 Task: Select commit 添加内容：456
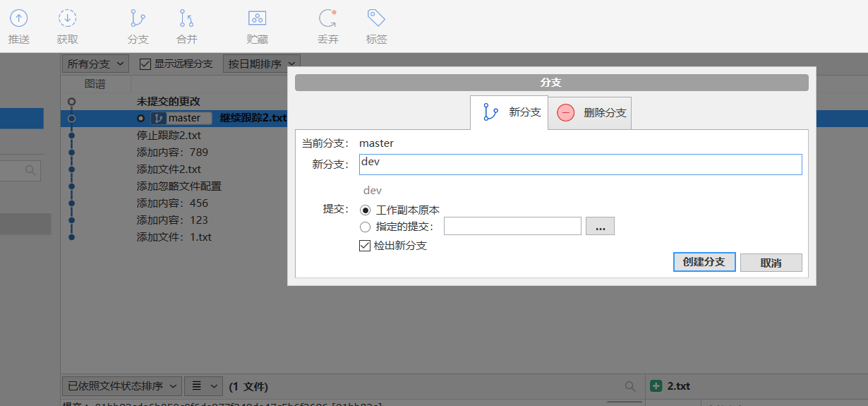[172, 203]
